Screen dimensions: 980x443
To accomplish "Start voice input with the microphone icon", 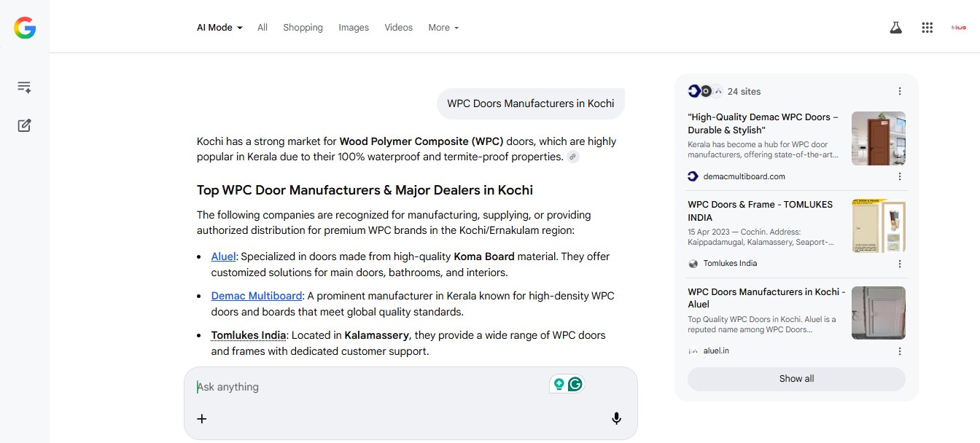I will point(616,418).
